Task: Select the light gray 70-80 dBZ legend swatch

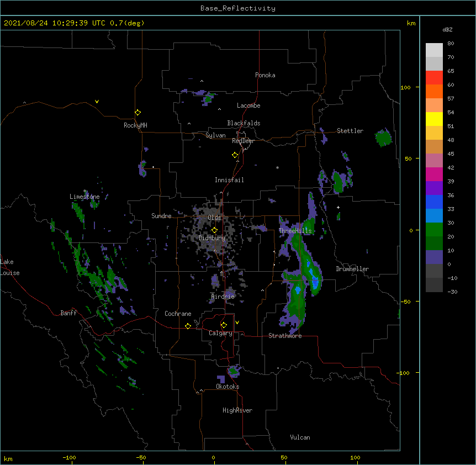Action: [x=434, y=50]
